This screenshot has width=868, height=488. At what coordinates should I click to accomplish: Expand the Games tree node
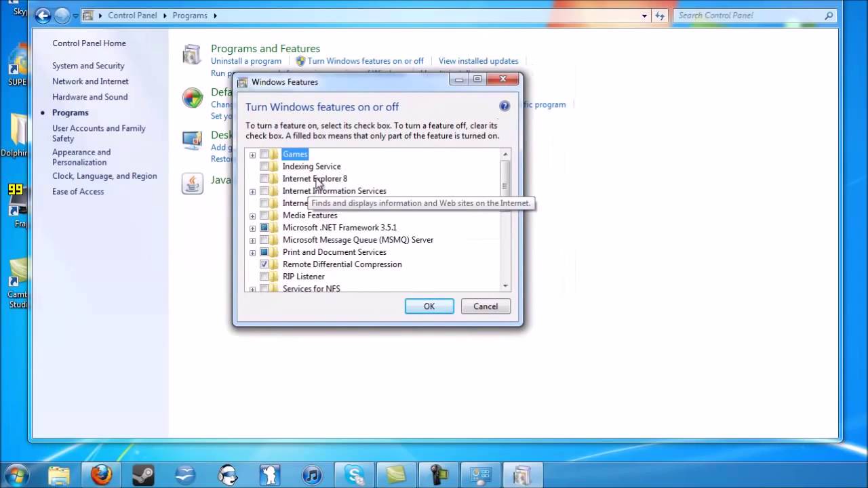(x=252, y=155)
